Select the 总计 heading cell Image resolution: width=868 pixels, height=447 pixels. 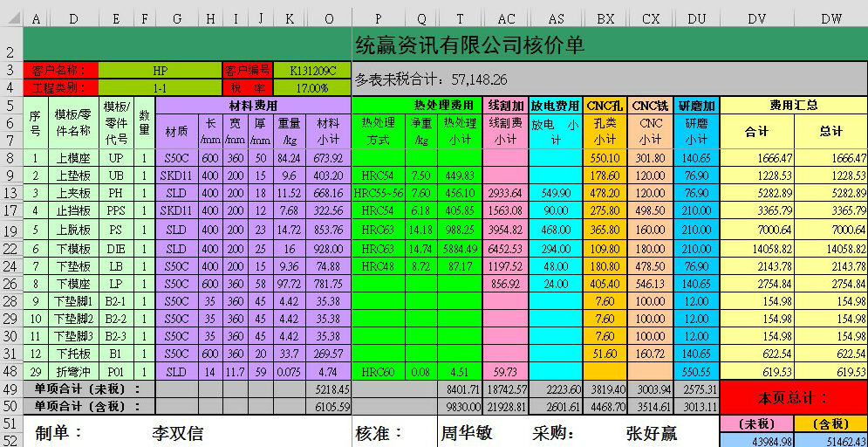point(830,131)
